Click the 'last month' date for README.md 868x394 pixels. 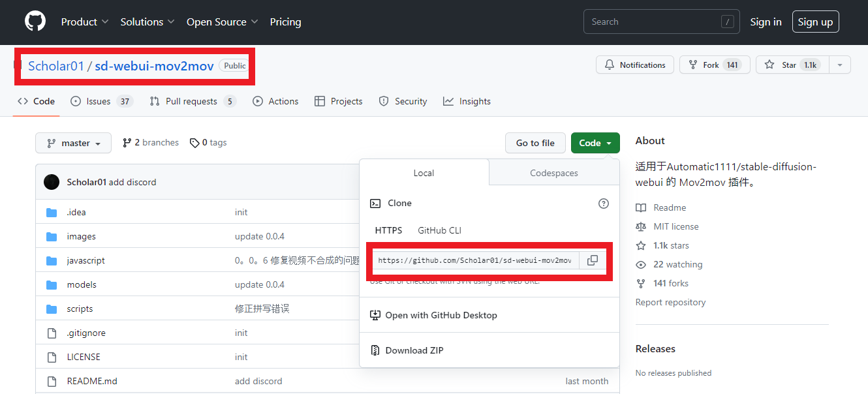pos(587,381)
